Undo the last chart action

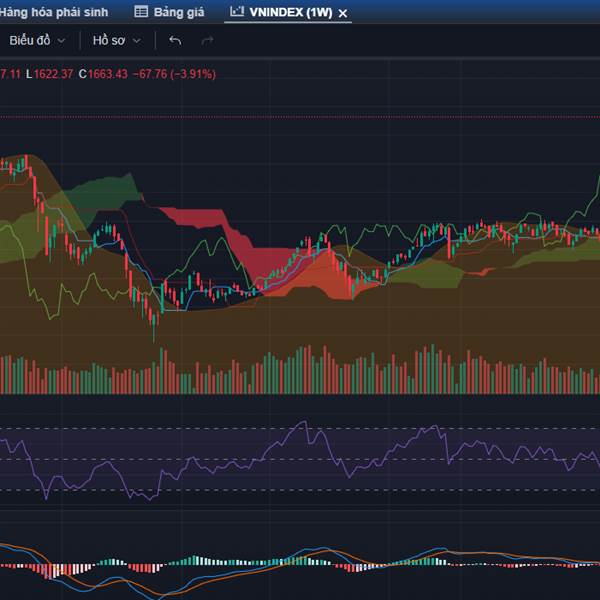pos(175,40)
